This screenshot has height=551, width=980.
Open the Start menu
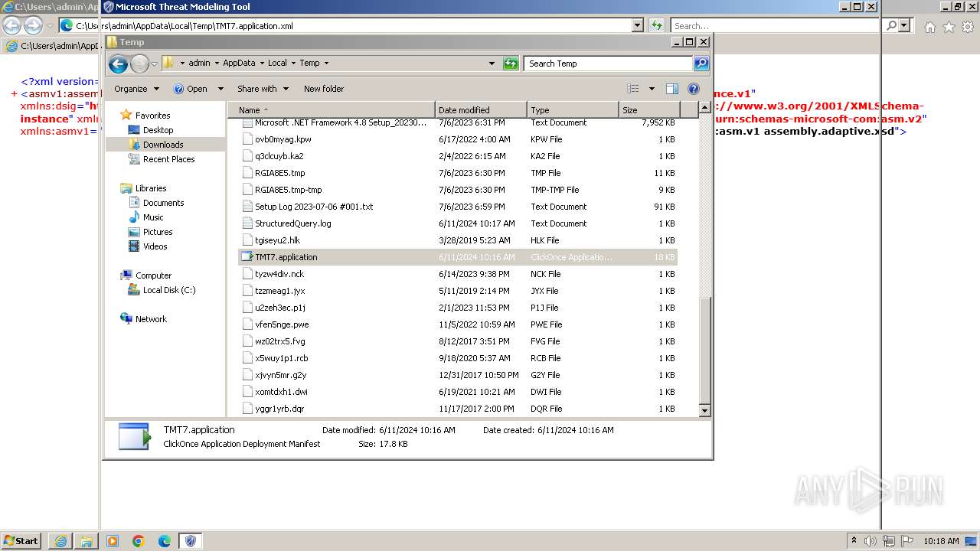[x=21, y=540]
